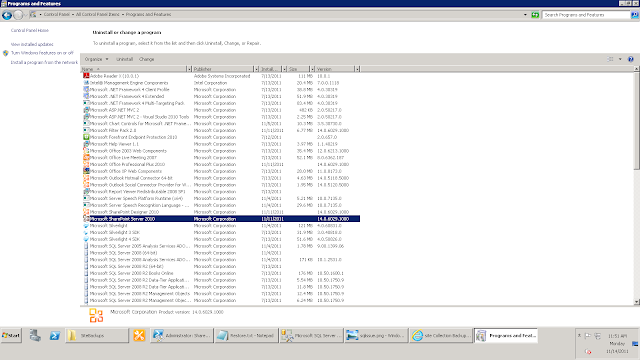This screenshot has height=360, width=640.
Task: Open the help question mark icon
Action: (631, 59)
